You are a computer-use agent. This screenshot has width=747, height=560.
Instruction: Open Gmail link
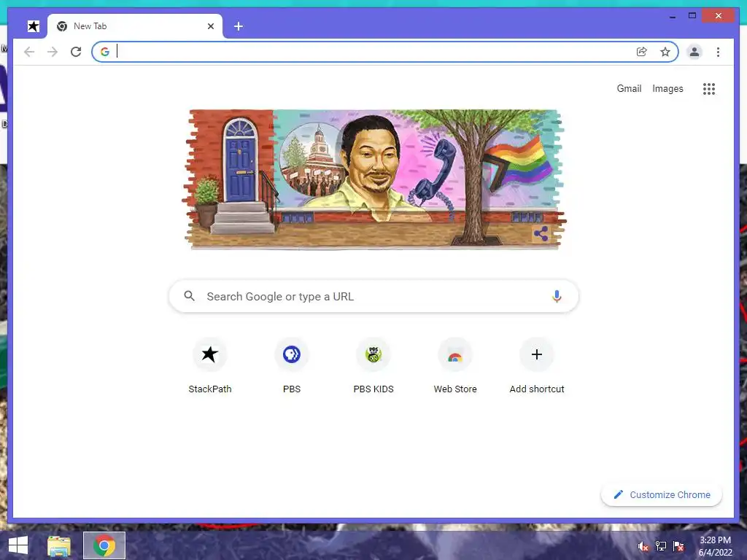coord(629,88)
